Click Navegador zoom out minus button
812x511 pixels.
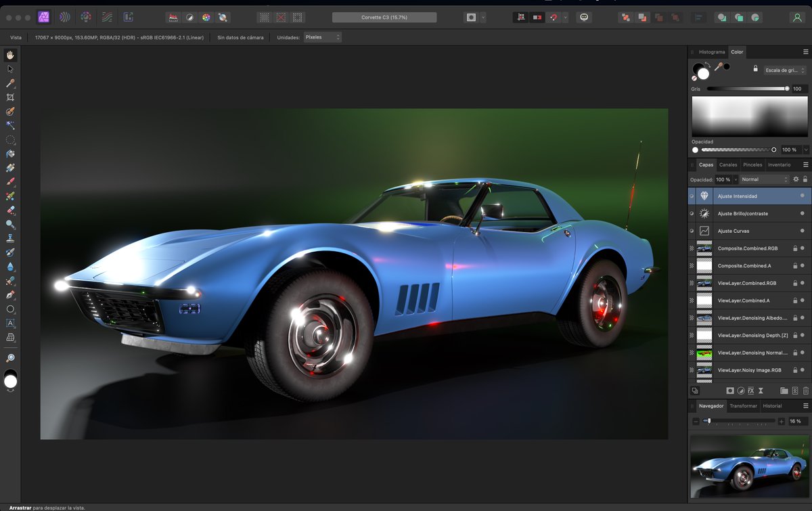click(x=696, y=421)
